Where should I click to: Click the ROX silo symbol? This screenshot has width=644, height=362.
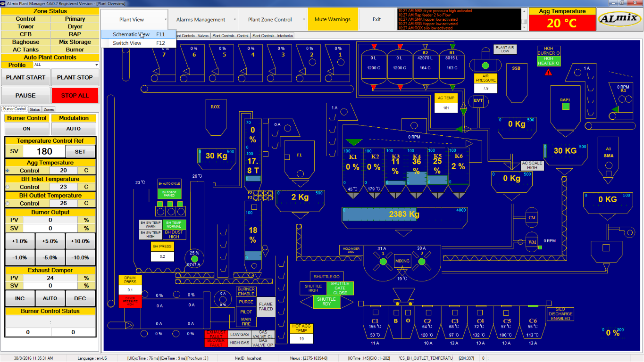tap(215, 113)
